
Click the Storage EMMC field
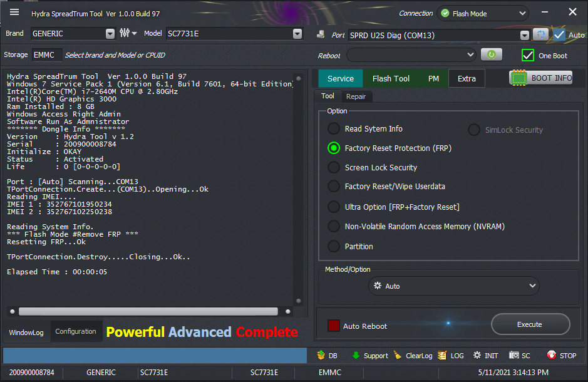click(x=46, y=54)
